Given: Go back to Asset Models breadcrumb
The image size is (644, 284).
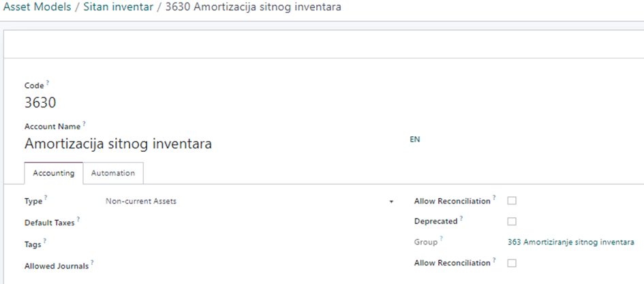Looking at the screenshot, I should pyautogui.click(x=37, y=7).
